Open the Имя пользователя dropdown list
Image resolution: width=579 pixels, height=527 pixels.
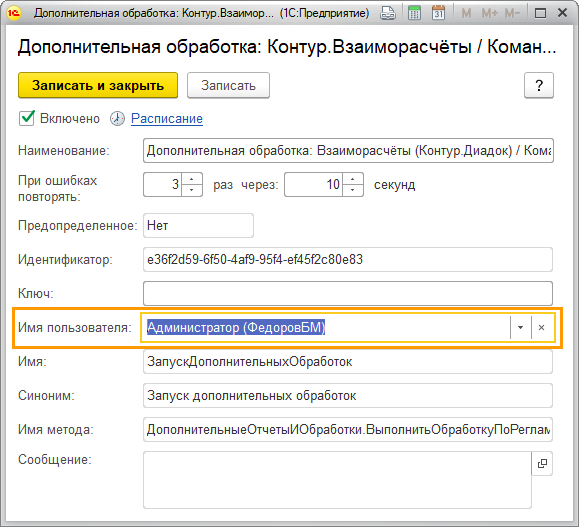click(x=520, y=328)
